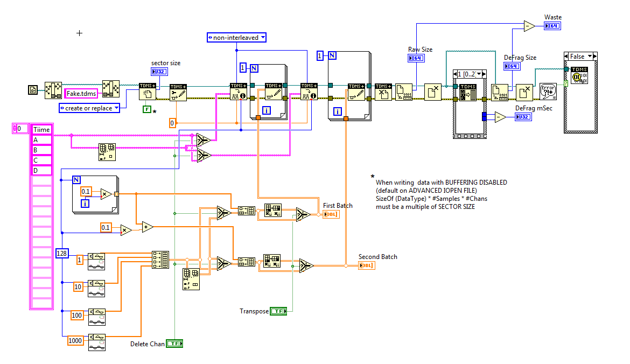
Task: Click the DeFrag Size I64 indicator
Action: point(512,66)
